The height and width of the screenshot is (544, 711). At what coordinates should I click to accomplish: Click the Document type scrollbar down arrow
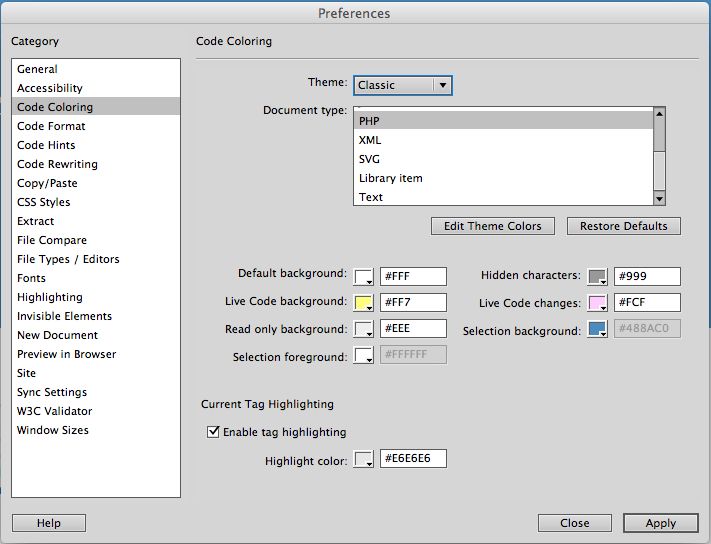coord(659,199)
